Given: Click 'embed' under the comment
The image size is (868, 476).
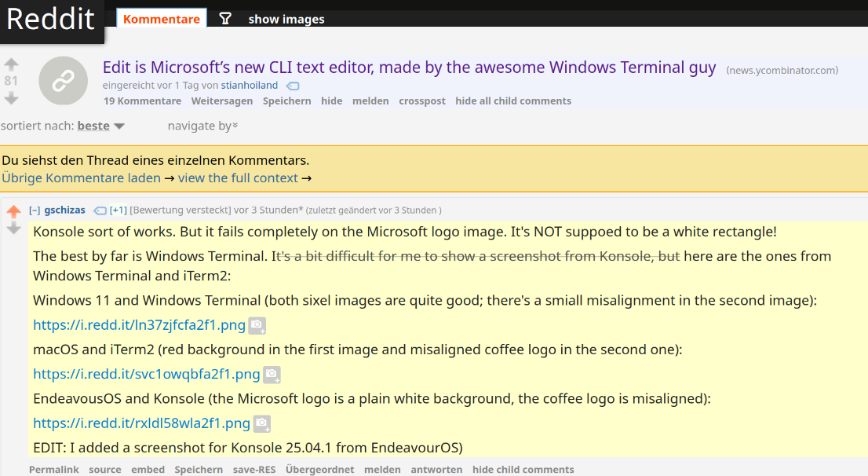Looking at the screenshot, I should (148, 470).
